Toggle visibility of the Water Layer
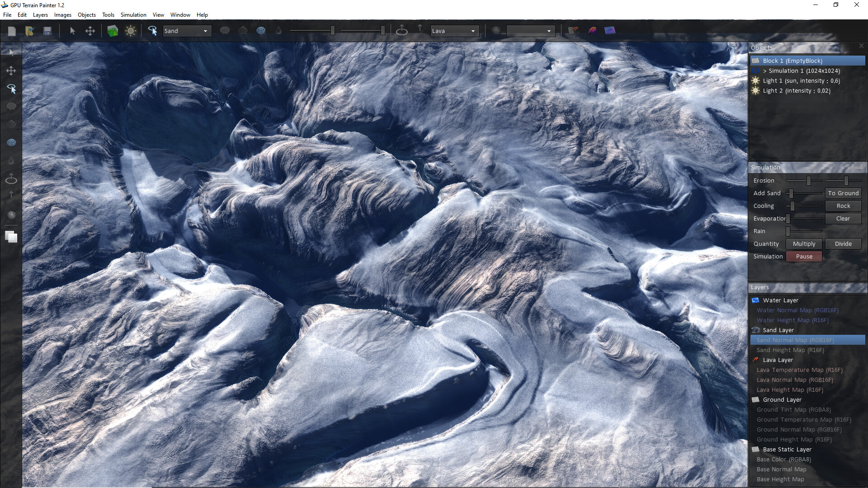The height and width of the screenshot is (488, 868). (x=755, y=300)
